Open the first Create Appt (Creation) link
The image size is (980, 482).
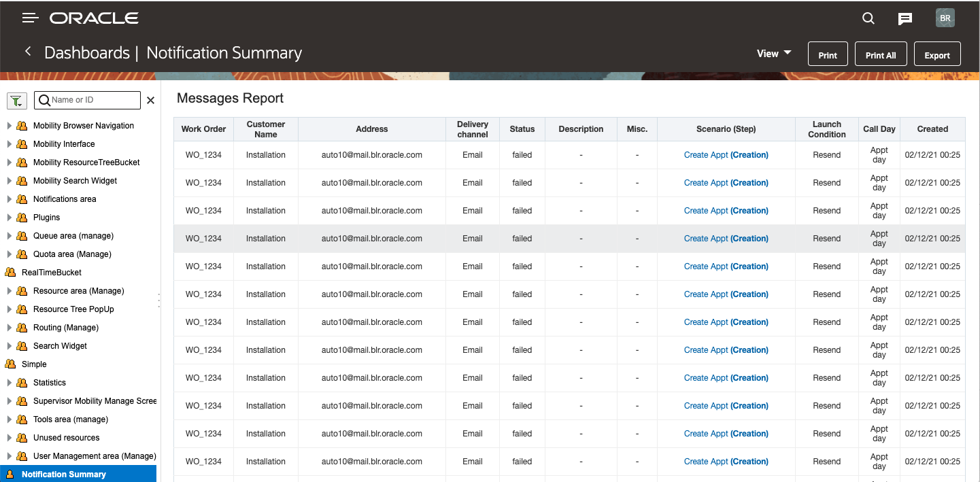tap(726, 155)
